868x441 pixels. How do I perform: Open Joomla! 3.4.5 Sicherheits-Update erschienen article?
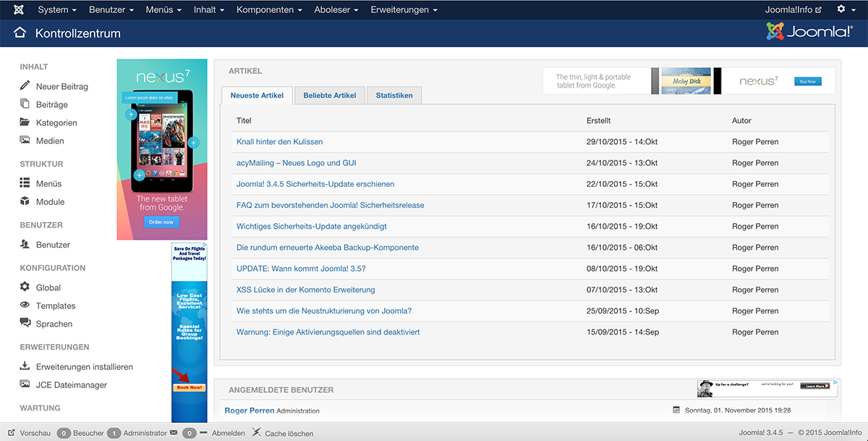(315, 184)
